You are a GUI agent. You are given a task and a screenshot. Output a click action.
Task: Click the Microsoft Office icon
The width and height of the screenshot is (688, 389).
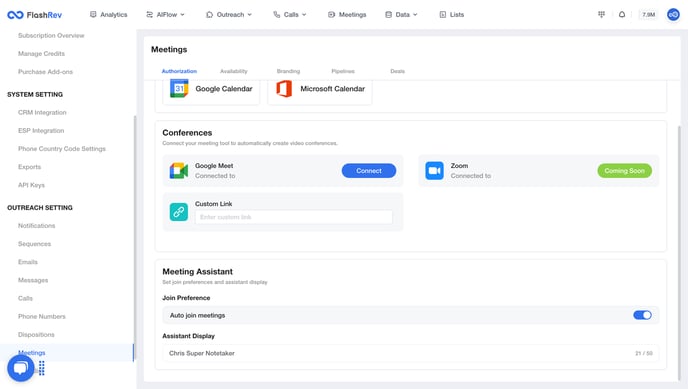tap(284, 89)
